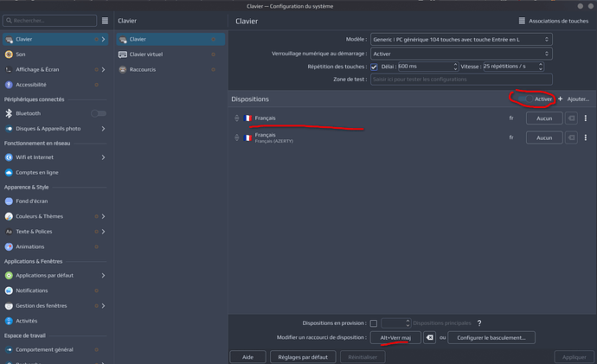Screen dimensions: 597x364
Task: Open Associations de touches from the top right
Action: click(x=554, y=21)
